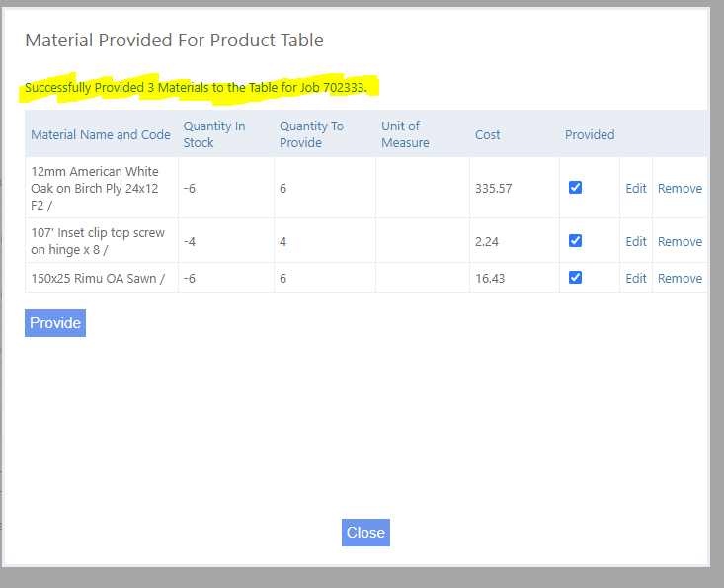Click the Material Name and Code header
The width and height of the screenshot is (724, 588).
pyautogui.click(x=101, y=134)
